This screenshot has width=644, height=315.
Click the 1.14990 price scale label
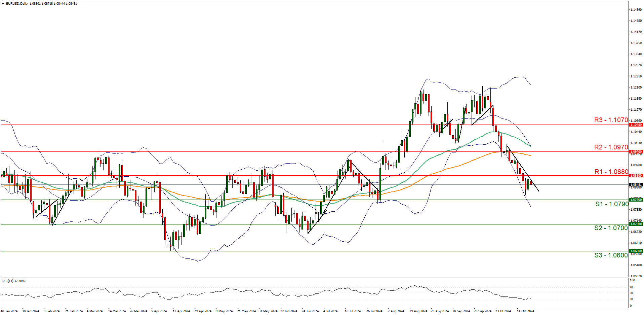pos(636,10)
